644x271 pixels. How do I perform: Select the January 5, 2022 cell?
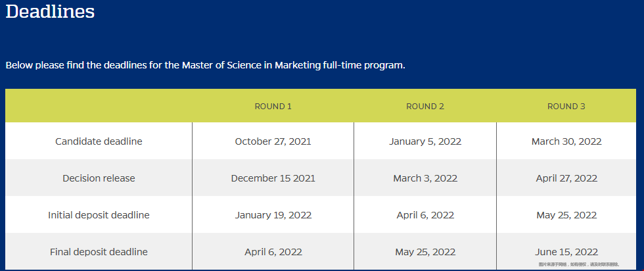click(425, 141)
